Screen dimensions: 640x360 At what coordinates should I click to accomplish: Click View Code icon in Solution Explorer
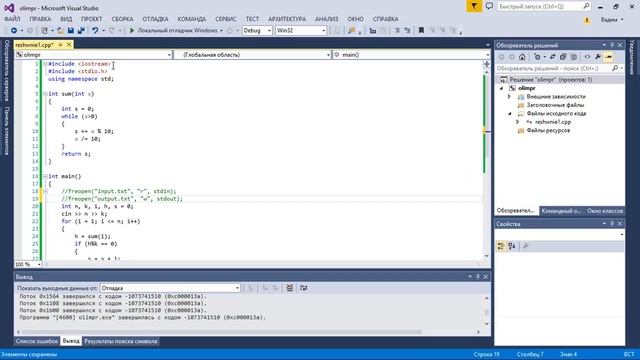[x=587, y=57]
